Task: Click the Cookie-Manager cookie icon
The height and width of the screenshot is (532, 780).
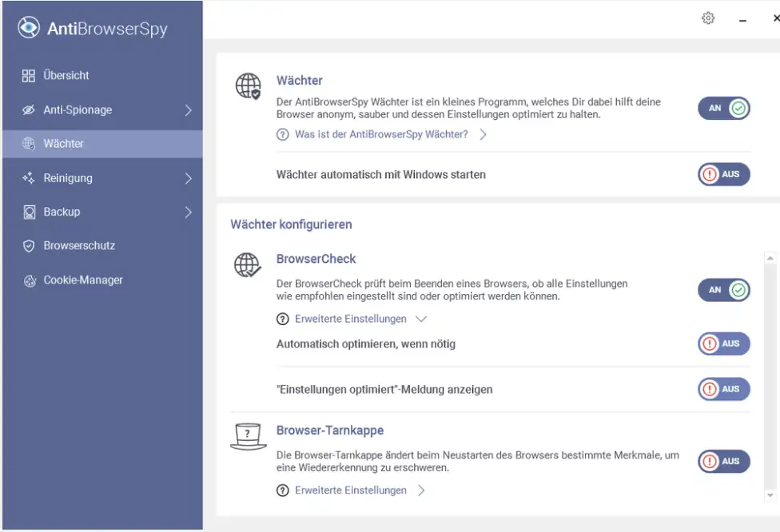Action: click(x=29, y=280)
